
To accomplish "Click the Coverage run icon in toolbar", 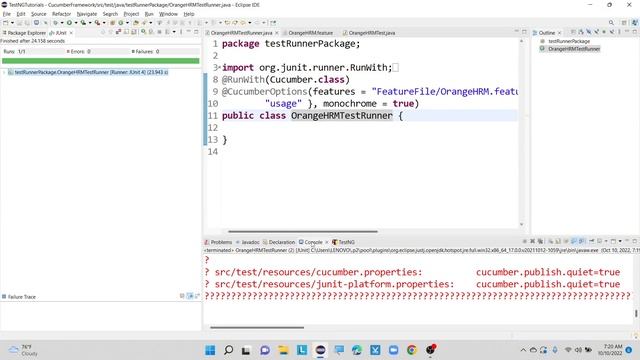I will [x=83, y=23].
